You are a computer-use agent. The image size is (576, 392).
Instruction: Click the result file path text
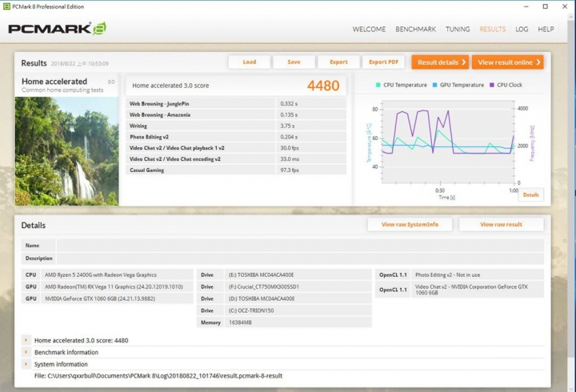[x=158, y=376]
